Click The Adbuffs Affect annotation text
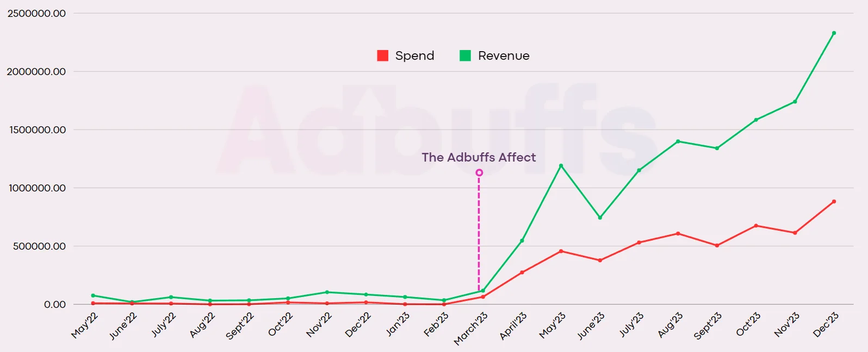Viewport: 868px width, 352px height. pyautogui.click(x=479, y=157)
